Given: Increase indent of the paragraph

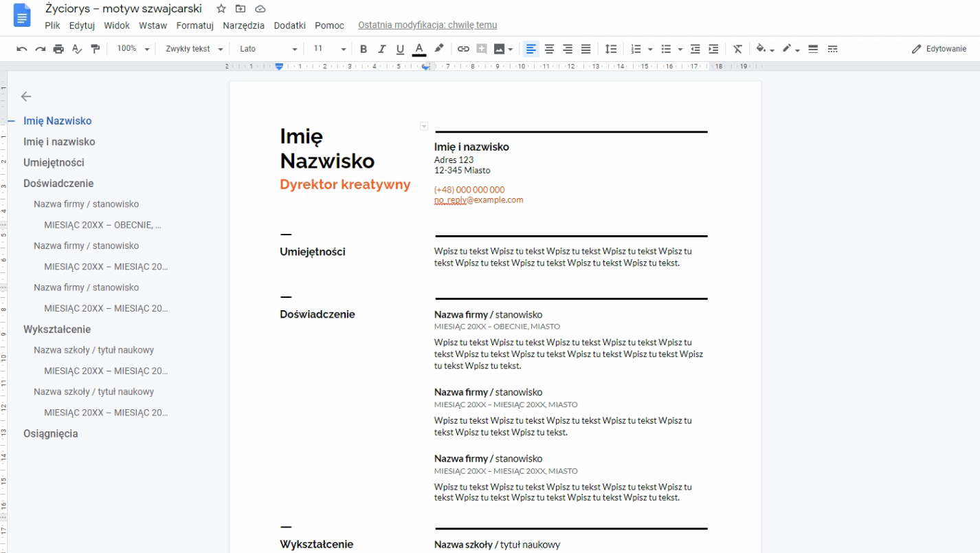Looking at the screenshot, I should click(x=713, y=49).
